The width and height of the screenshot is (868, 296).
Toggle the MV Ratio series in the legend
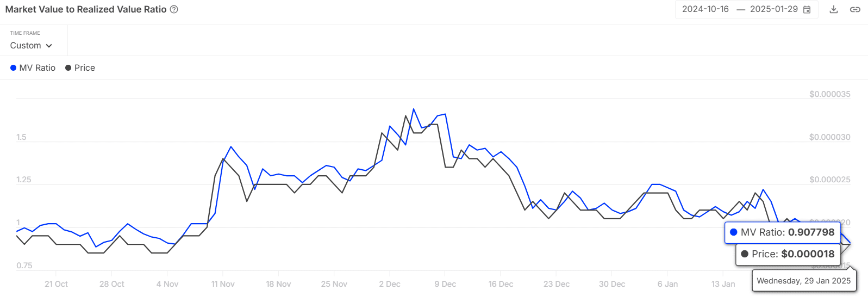33,68
